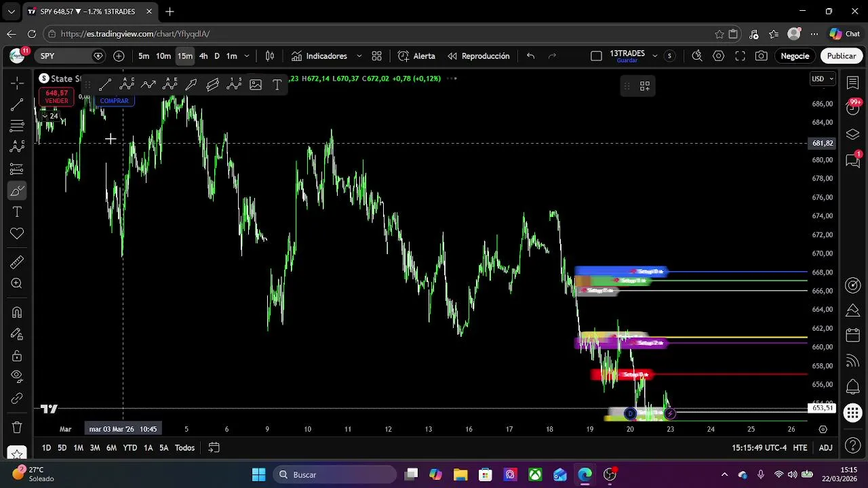Screen dimensions: 868x488
Task: Switch to the 10m timeframe
Action: click(x=163, y=56)
